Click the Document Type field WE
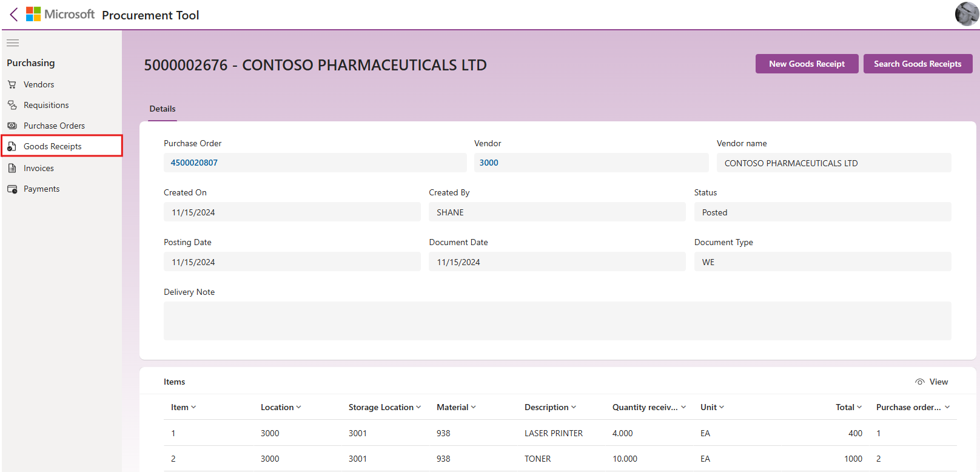Viewport: 980px width, 472px height. coord(823,261)
